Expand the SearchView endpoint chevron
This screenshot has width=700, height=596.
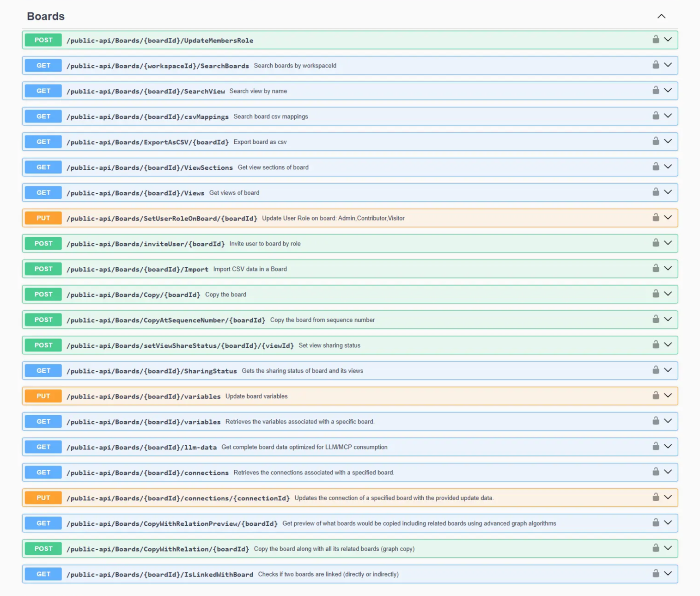[x=668, y=91]
